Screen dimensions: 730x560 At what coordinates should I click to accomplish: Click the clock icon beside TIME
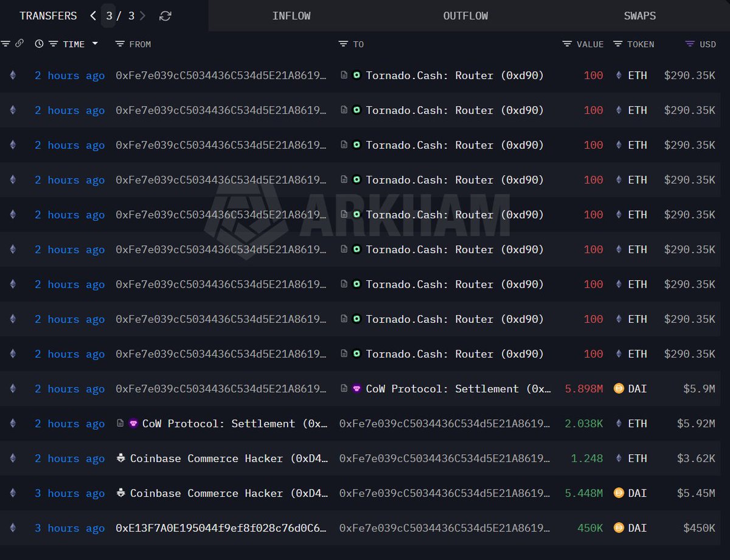pos(39,44)
